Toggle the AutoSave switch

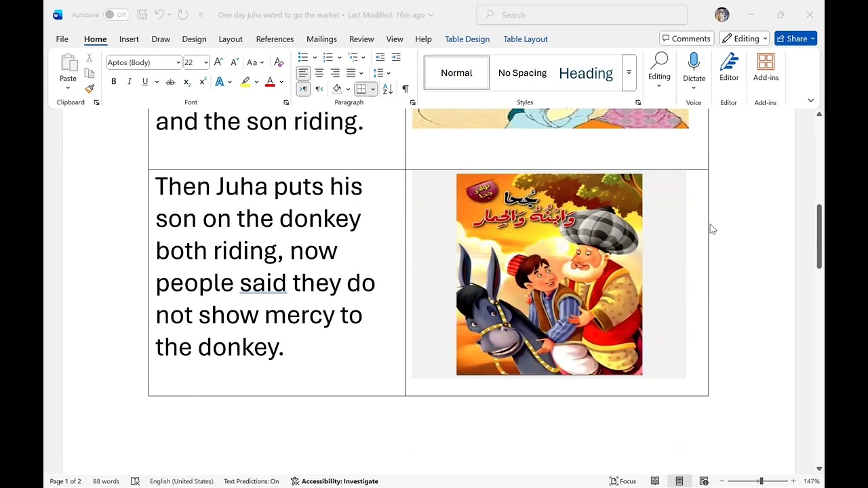[117, 14]
